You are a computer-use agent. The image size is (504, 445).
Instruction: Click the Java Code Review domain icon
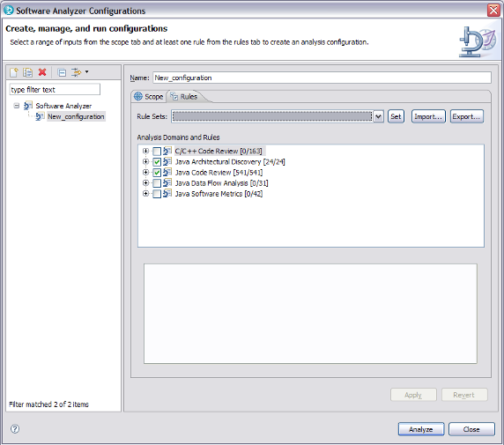pos(167,173)
